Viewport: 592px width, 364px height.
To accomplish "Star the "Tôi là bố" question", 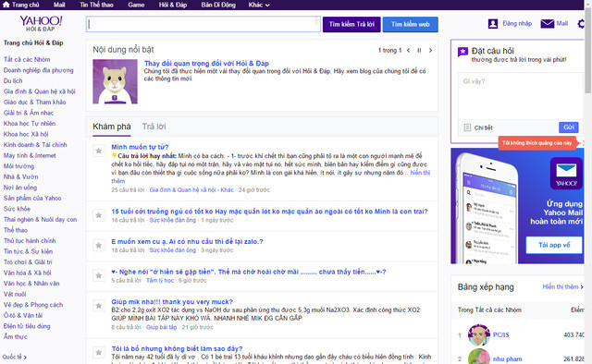I will click(99, 352).
